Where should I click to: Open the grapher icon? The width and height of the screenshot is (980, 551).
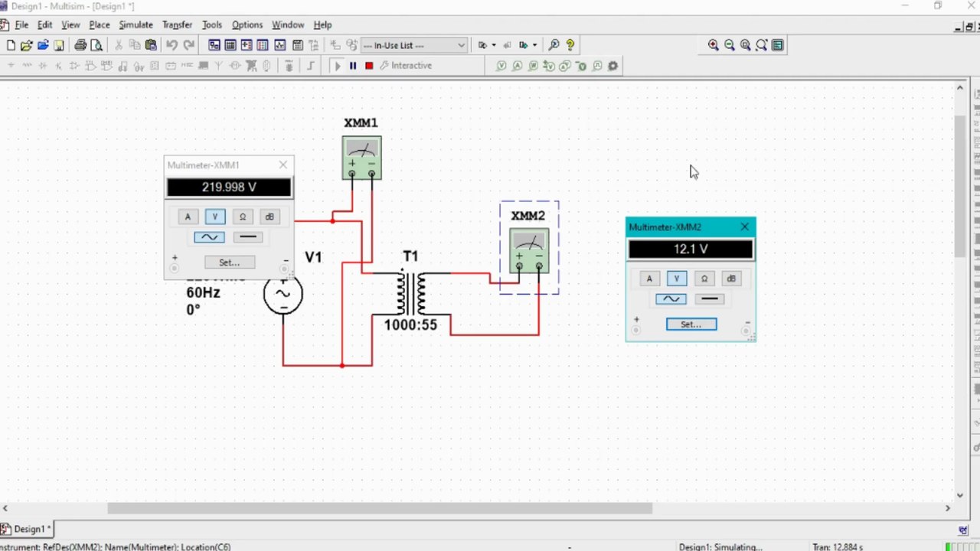[x=279, y=45]
